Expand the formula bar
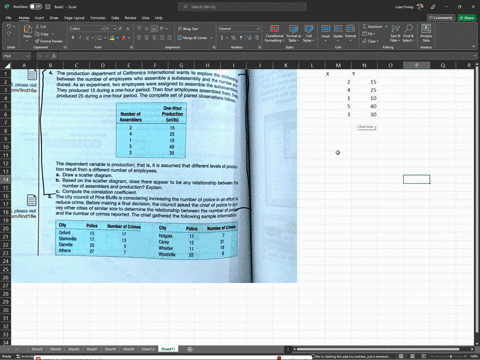 click(475, 56)
